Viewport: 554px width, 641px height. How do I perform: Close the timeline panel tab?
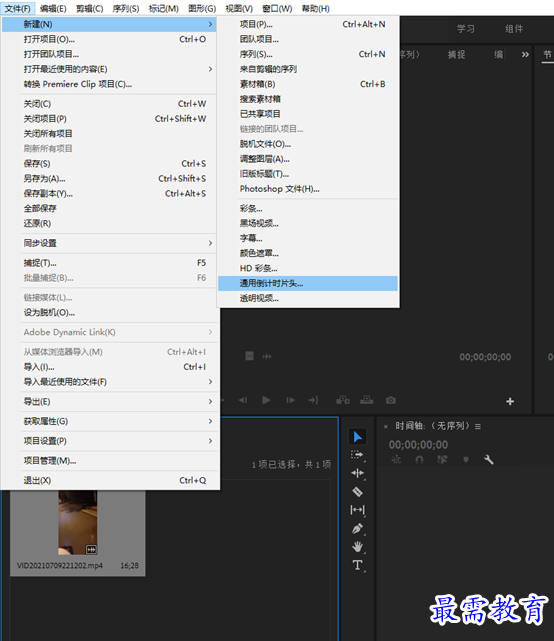[386, 426]
